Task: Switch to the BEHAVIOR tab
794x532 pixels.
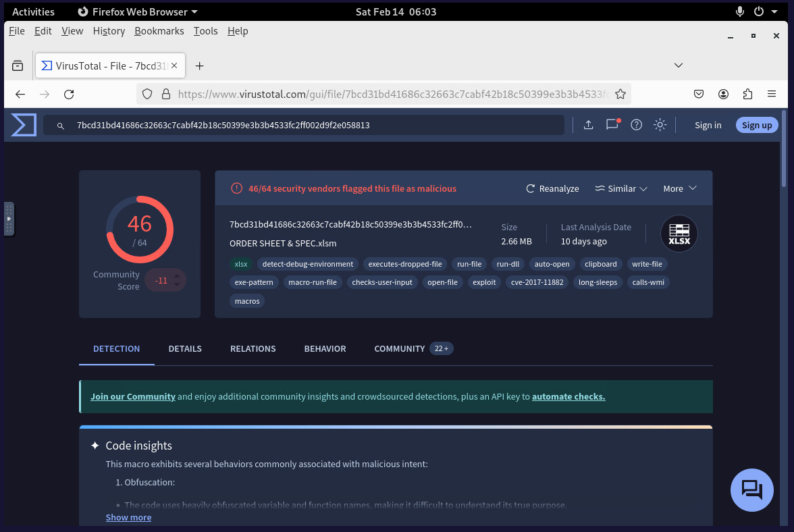Action: coord(325,348)
